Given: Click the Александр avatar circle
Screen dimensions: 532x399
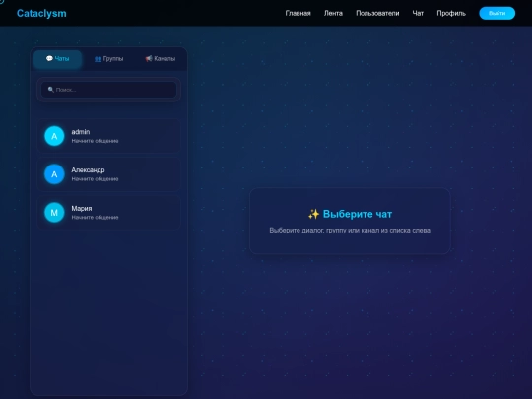Looking at the screenshot, I should pos(54,174).
